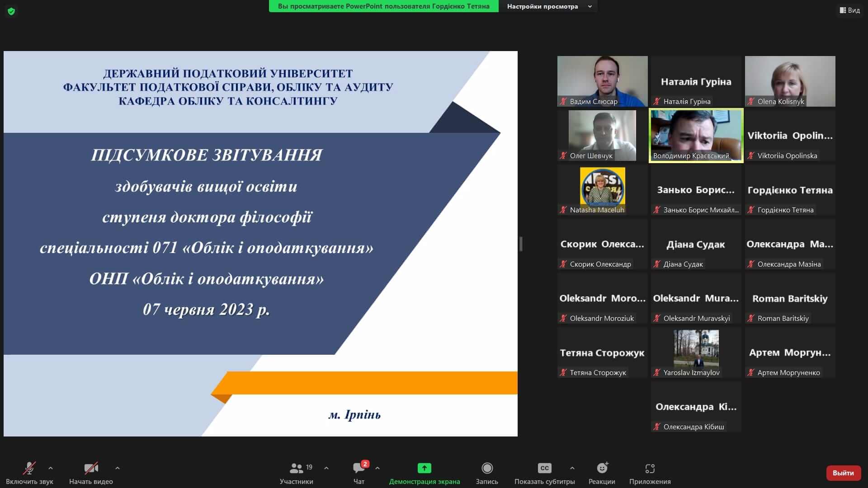The width and height of the screenshot is (868, 488).
Task: Click muted mic icon beside Гордієнко Тетяна label
Action: pyautogui.click(x=751, y=210)
